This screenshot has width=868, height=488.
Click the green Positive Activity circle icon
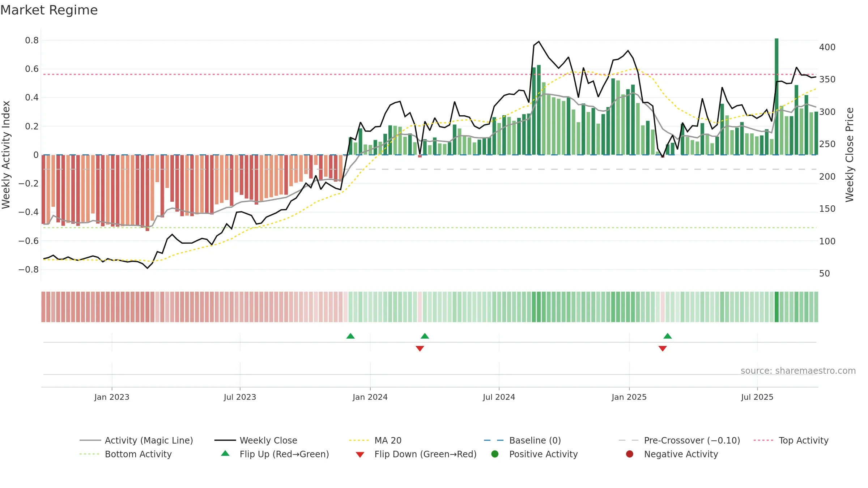coord(495,454)
